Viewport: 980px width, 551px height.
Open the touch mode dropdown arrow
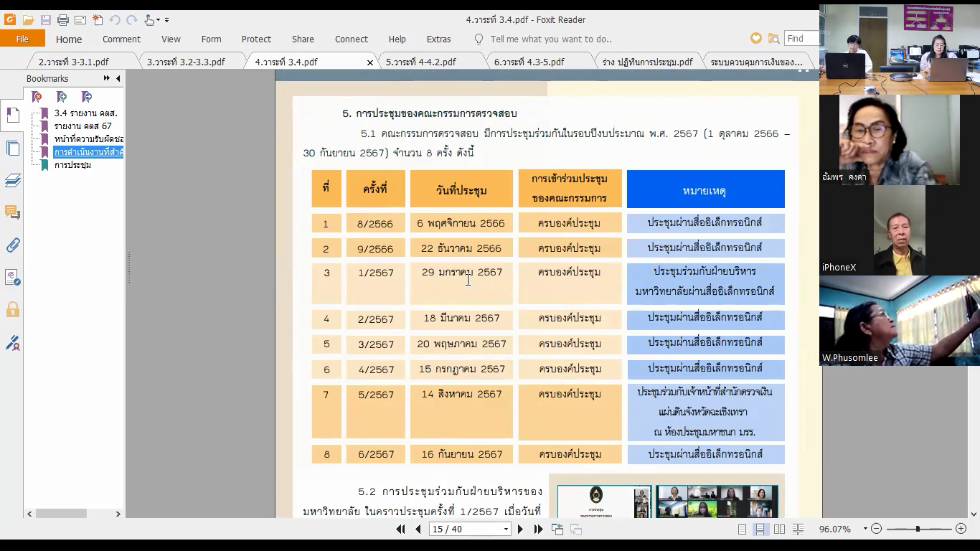(159, 20)
